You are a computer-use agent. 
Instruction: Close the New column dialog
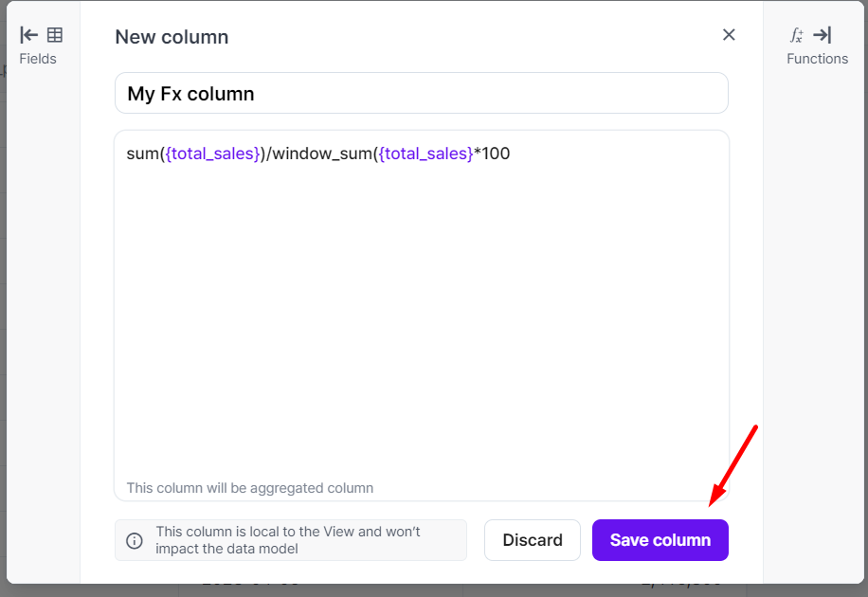(x=729, y=35)
